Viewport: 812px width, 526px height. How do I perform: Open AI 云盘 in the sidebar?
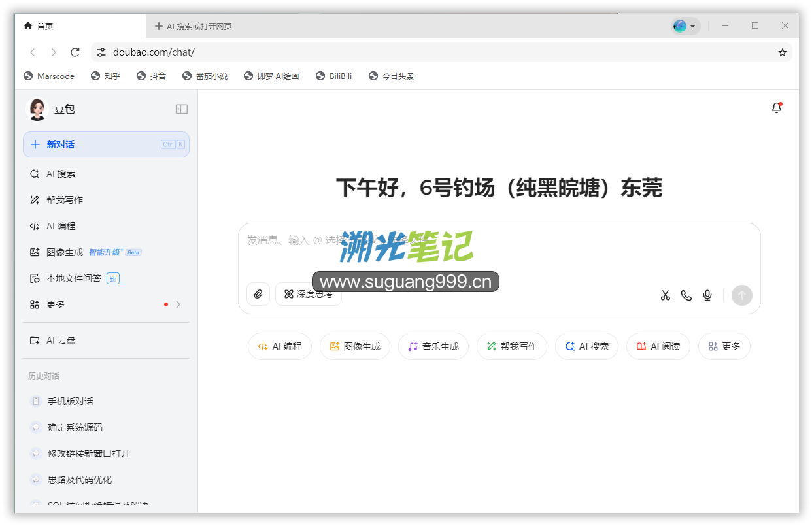point(106,340)
